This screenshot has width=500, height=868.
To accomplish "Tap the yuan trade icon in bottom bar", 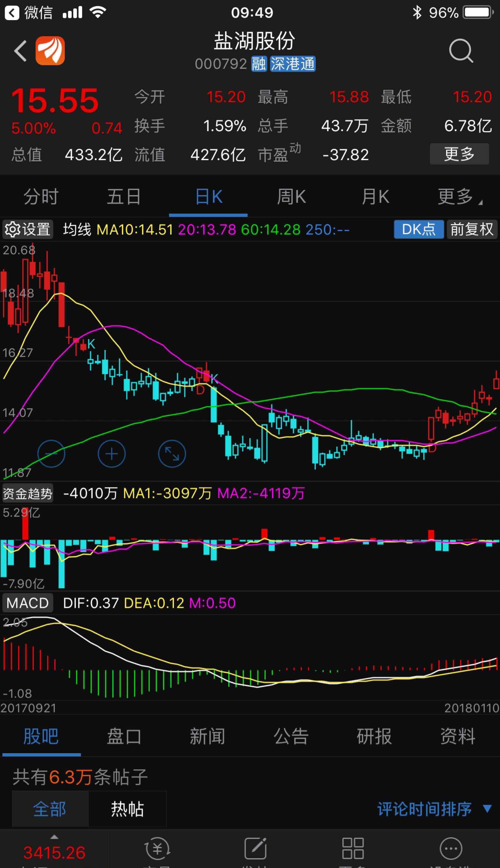I will [157, 848].
